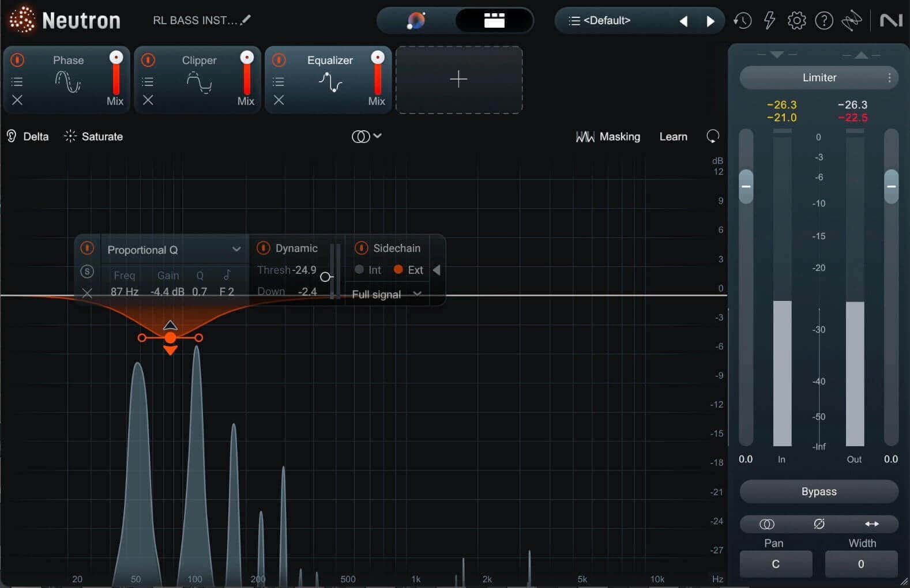Toggle Delta listening
Image resolution: width=910 pixels, height=588 pixels.
[27, 137]
